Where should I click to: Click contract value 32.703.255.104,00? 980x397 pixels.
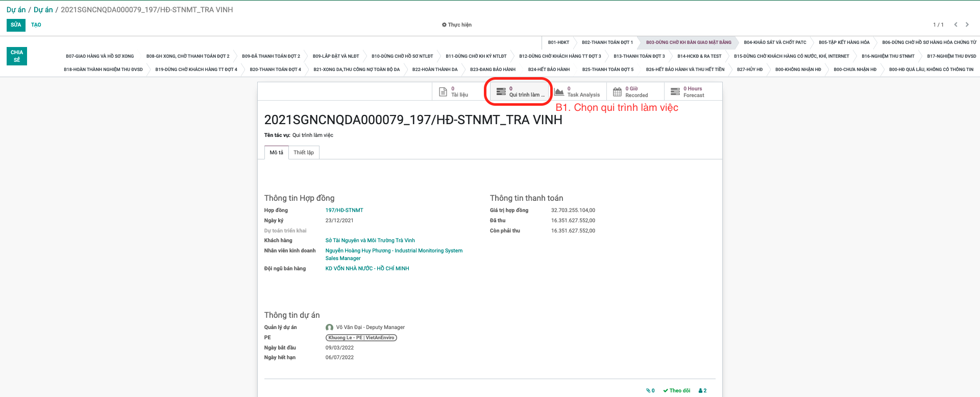[573, 211]
